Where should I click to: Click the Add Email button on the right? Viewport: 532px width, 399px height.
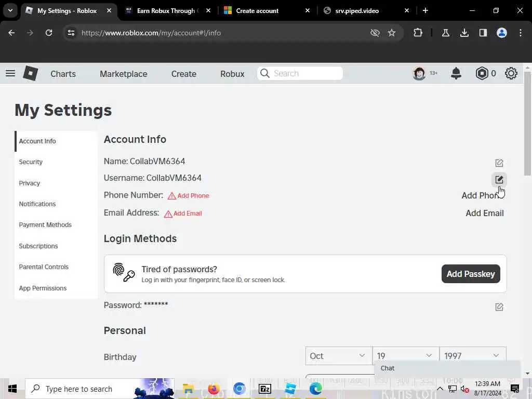coord(485,213)
